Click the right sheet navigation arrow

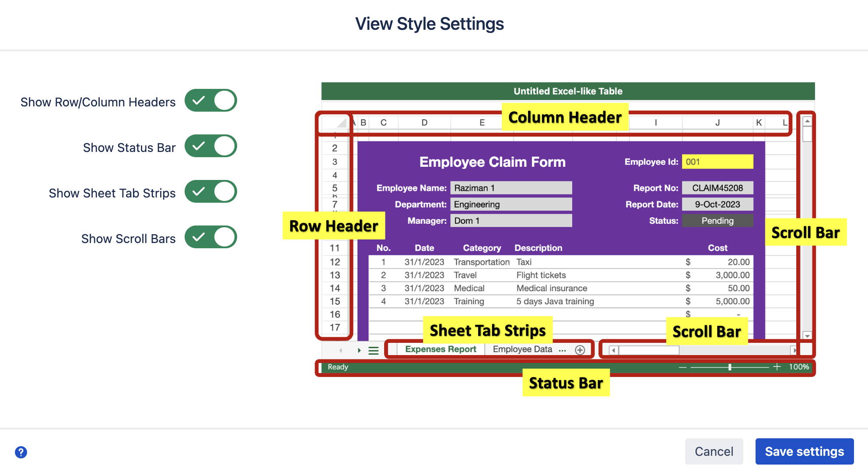pos(359,350)
